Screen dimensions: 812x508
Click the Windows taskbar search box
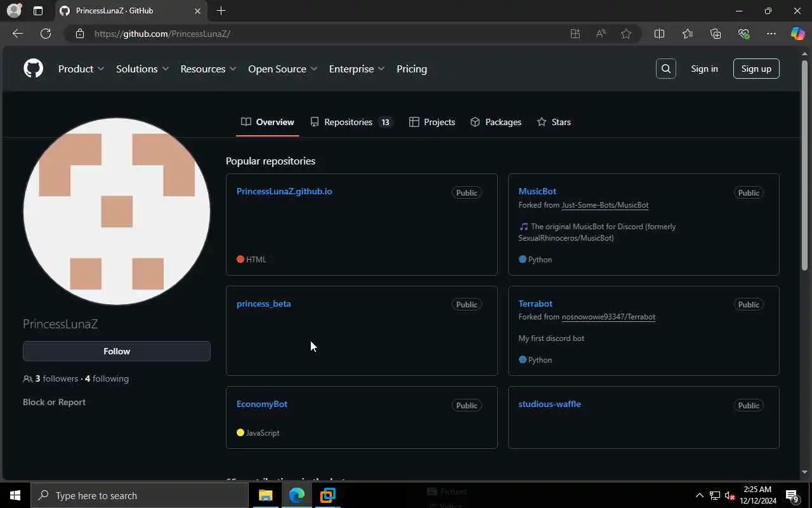coord(140,495)
